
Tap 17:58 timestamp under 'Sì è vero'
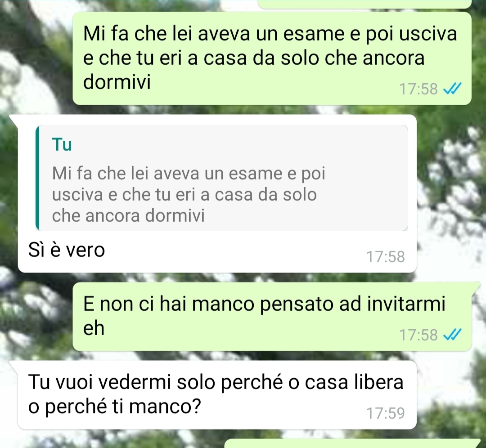[386, 256]
